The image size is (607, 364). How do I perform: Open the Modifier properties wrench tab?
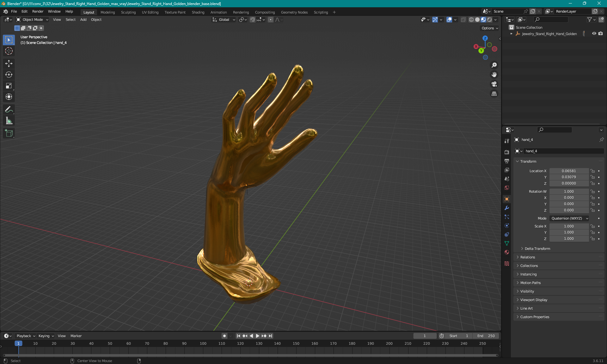point(507,208)
